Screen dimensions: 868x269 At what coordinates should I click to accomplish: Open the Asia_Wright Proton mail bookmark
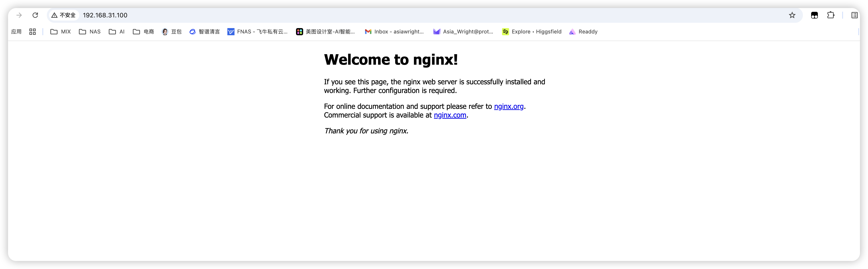pyautogui.click(x=463, y=32)
